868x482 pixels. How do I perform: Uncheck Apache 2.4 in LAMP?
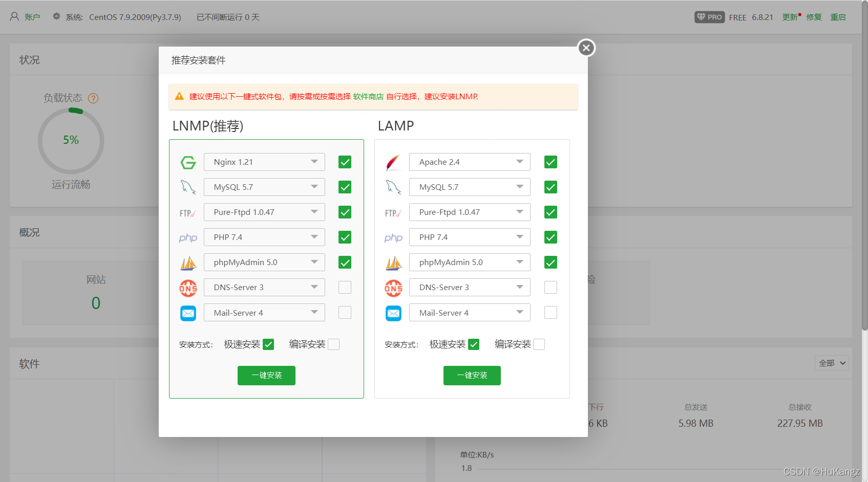coord(551,162)
